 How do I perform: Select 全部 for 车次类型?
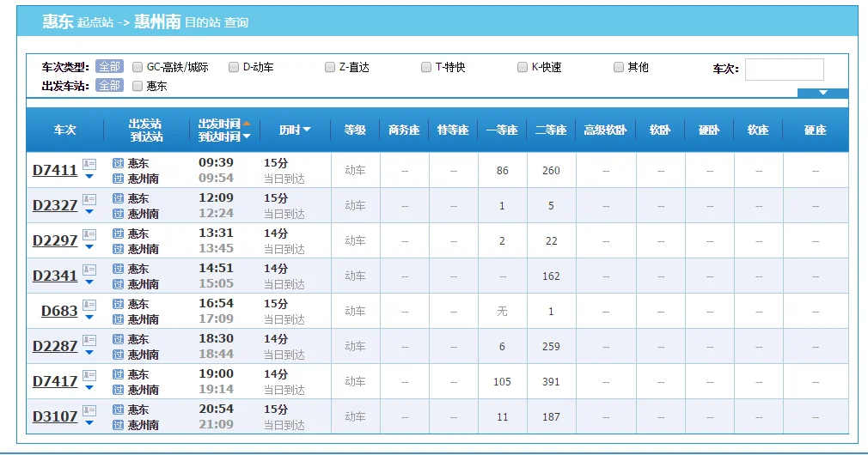pyautogui.click(x=110, y=66)
